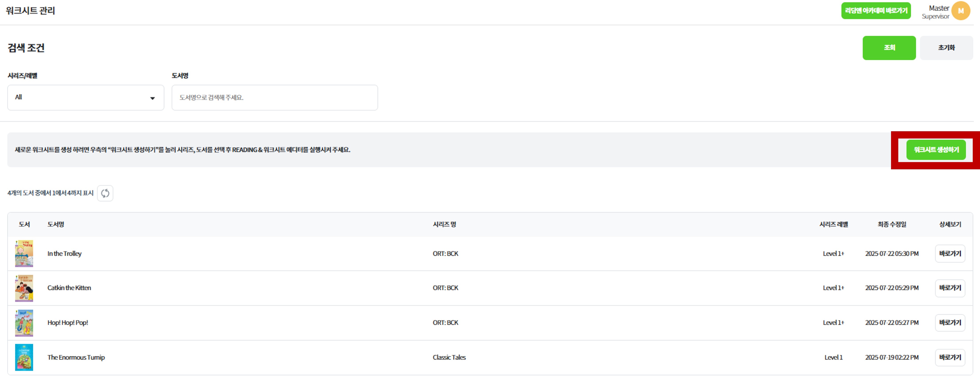This screenshot has height=386, width=980.
Task: Open the 'The Enormous Turnip' cover thumbnail
Action: click(x=24, y=357)
